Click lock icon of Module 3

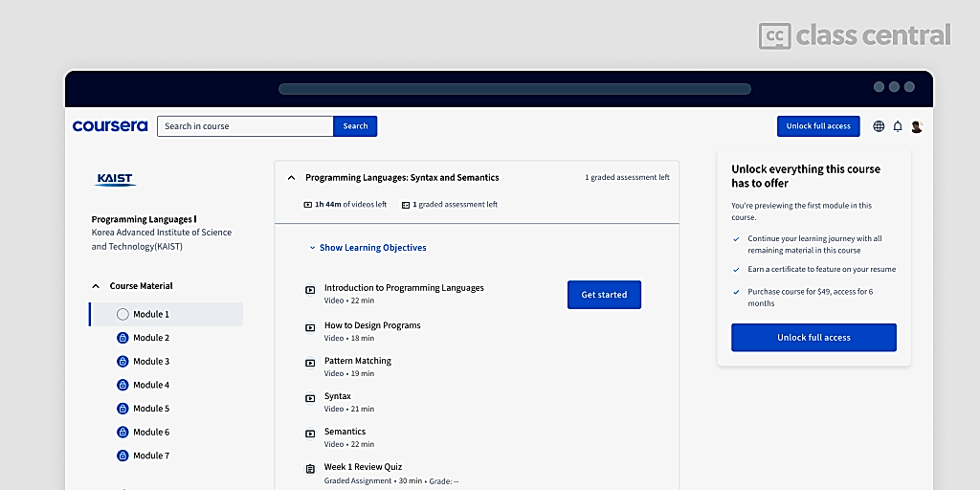pos(122,361)
